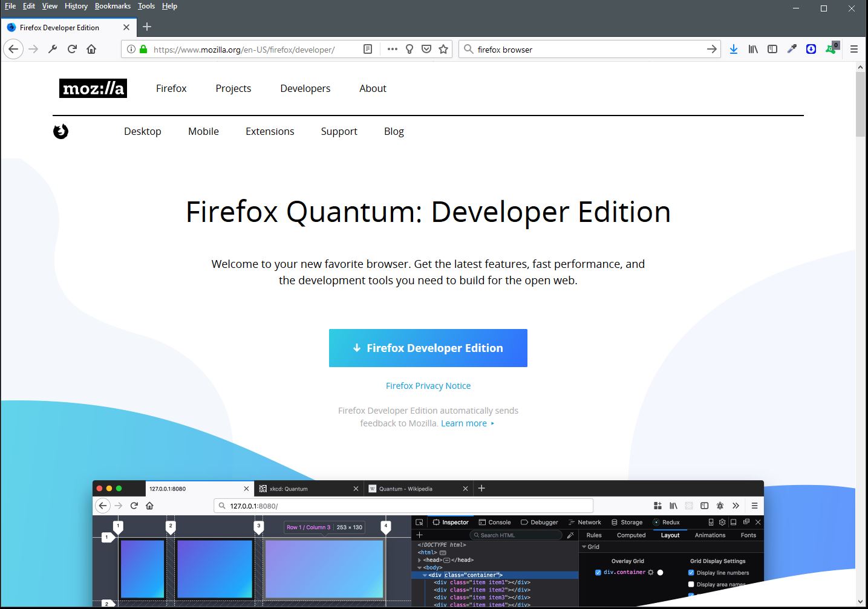868x609 pixels.
Task: Click the green padlock connection icon
Action: [x=143, y=50]
